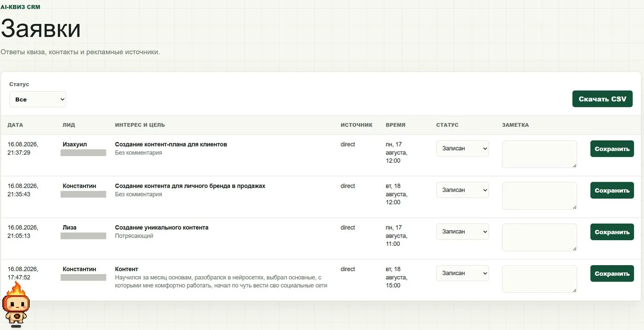Click the Статус column header in the table
644x330 pixels.
pyautogui.click(x=447, y=125)
